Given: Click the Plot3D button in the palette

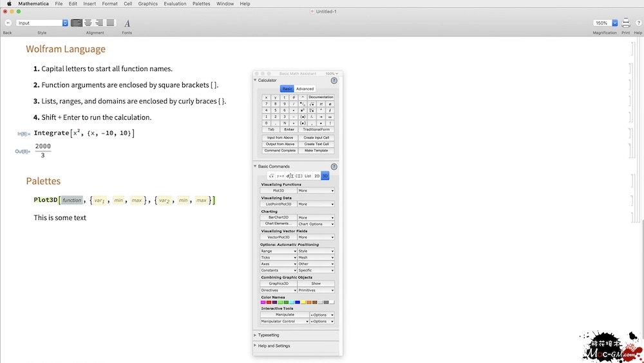Looking at the screenshot, I should click(278, 191).
